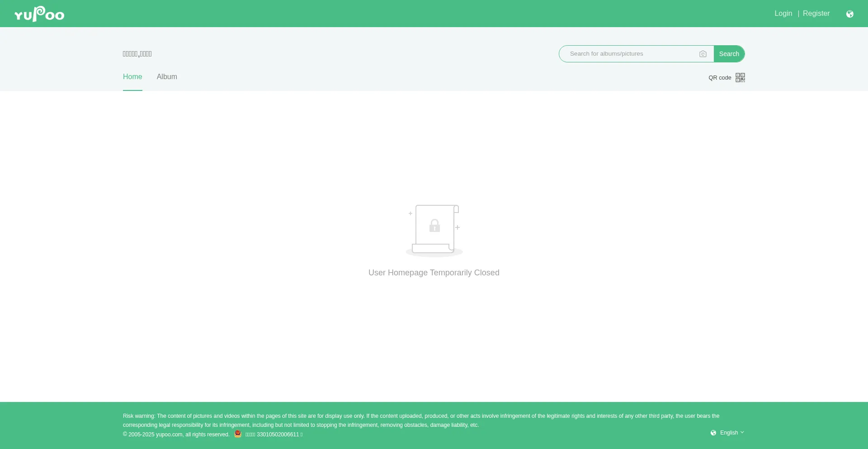Click the Yupoo logo in the header
Viewport: 868px width, 449px height.
39,14
